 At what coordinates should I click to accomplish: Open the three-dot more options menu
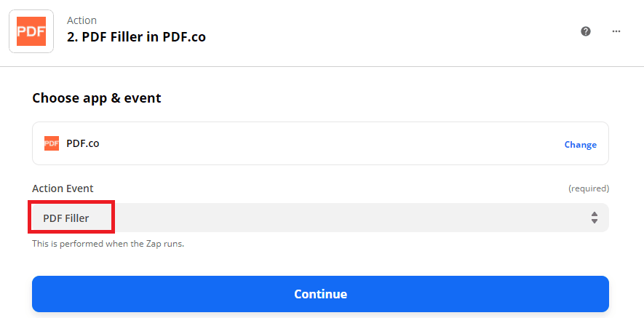coord(616,31)
